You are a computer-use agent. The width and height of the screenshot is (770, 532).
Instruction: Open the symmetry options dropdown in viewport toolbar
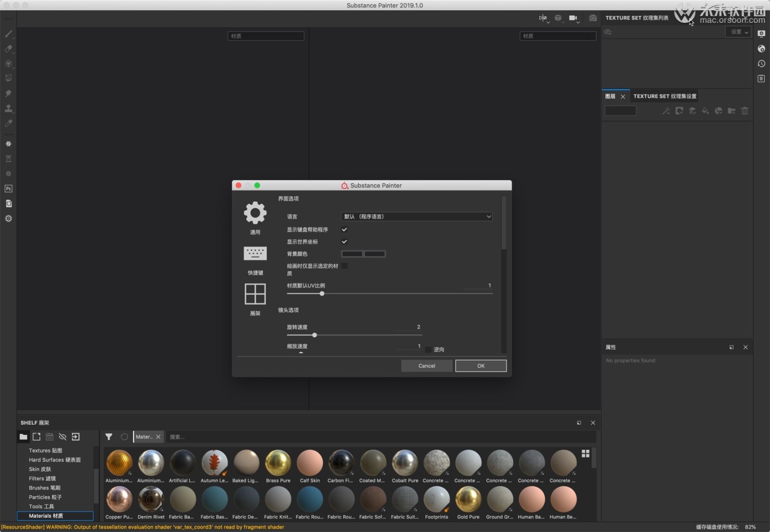(544, 18)
